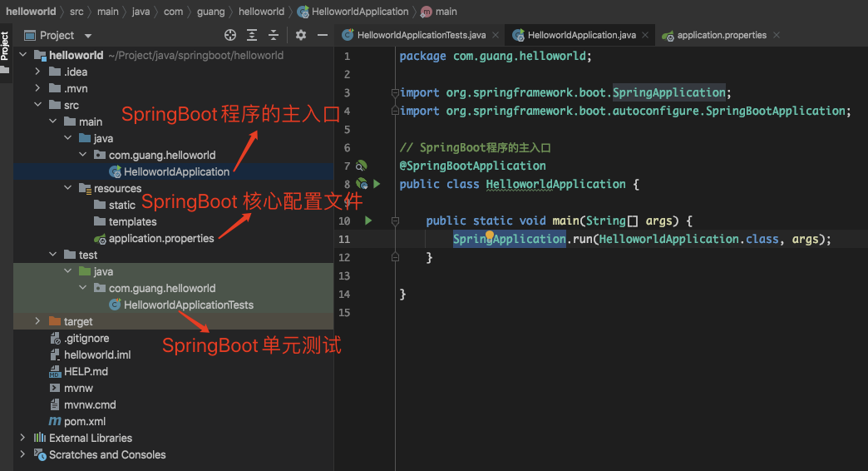This screenshot has width=868, height=471.
Task: Click the vertical Project tool window button
Action: tap(5, 53)
